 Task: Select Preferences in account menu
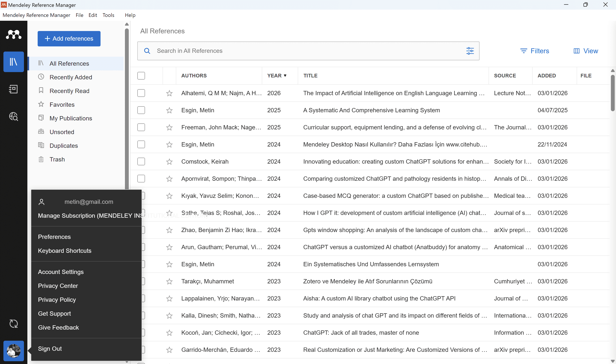[x=54, y=237]
